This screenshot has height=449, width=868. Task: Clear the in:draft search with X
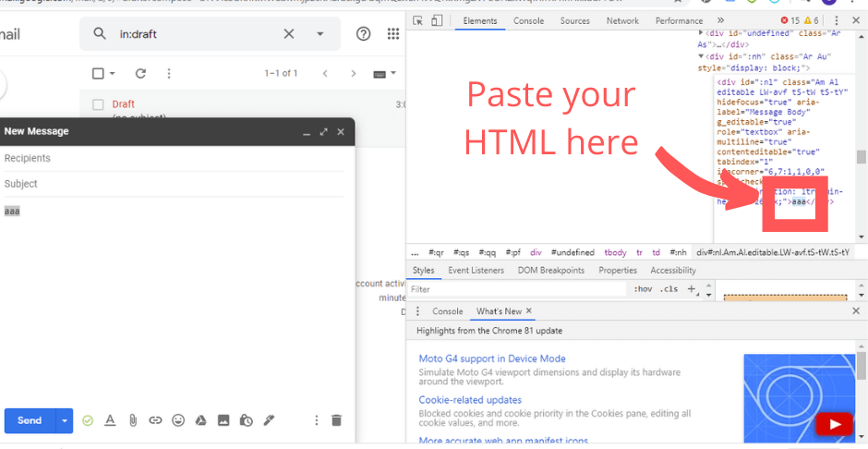(289, 34)
